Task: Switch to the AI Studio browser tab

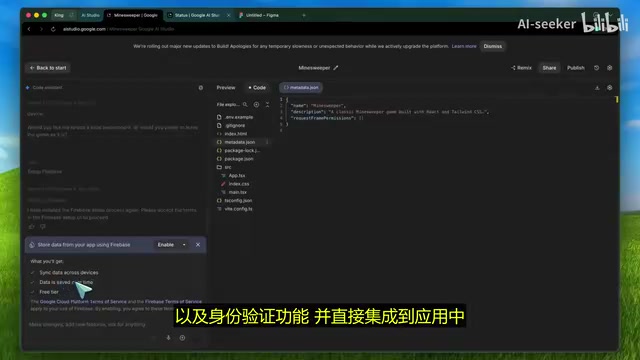Action: [90, 15]
